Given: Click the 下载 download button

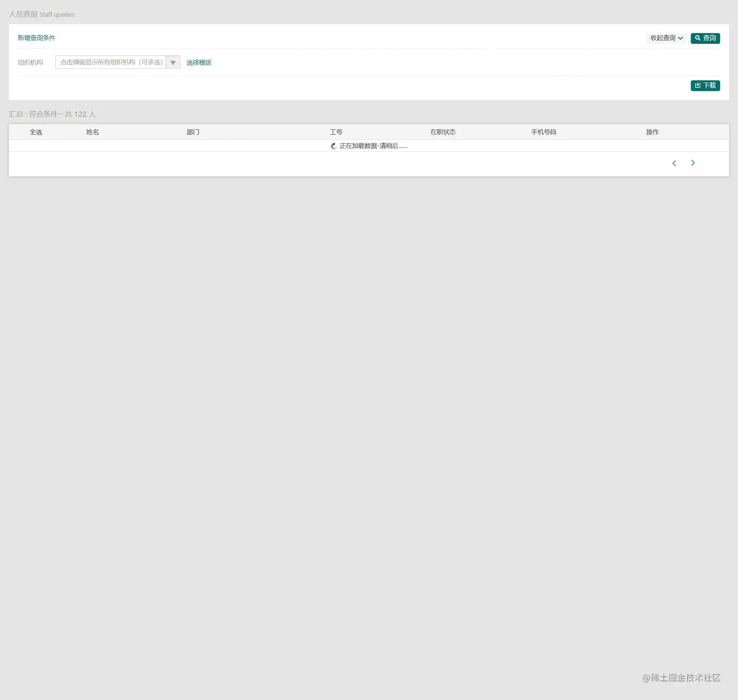Looking at the screenshot, I should click(x=705, y=85).
